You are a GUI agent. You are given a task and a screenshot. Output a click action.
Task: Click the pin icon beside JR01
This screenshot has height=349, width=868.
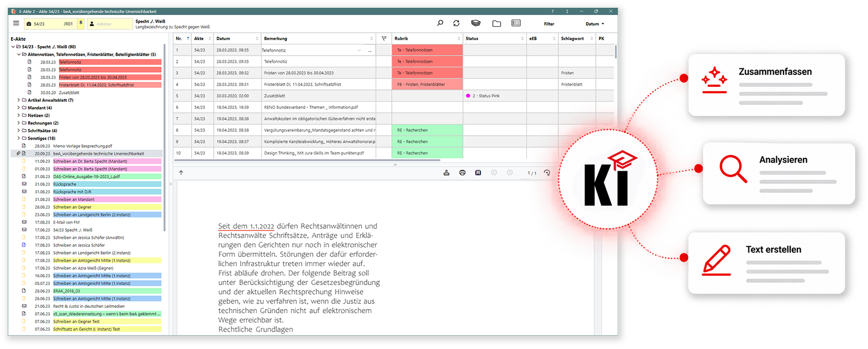[x=81, y=23]
